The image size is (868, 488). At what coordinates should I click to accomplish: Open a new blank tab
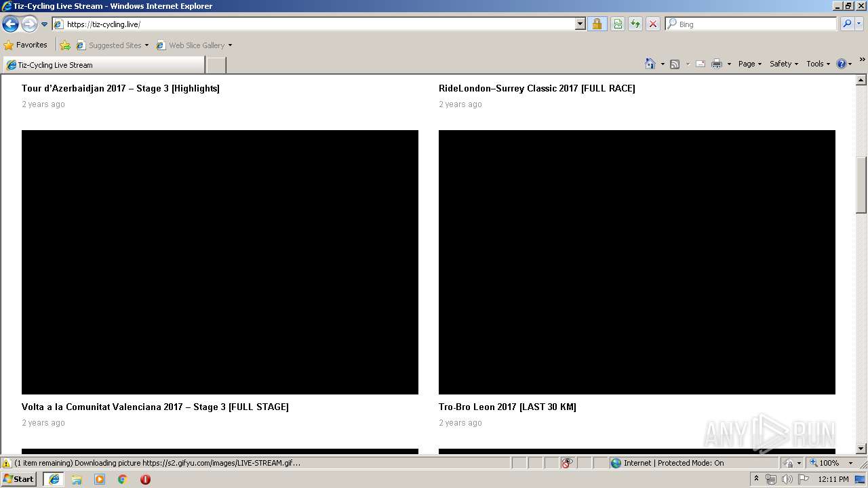pos(216,65)
